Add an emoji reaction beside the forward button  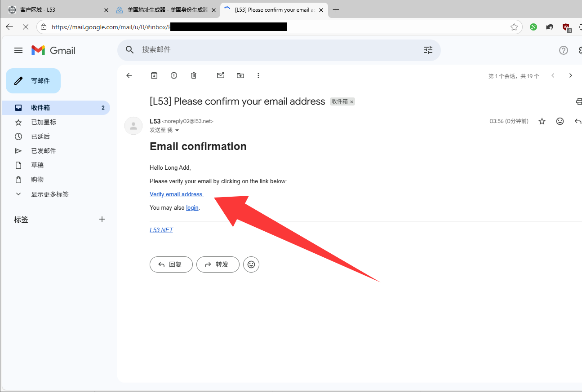click(x=251, y=264)
